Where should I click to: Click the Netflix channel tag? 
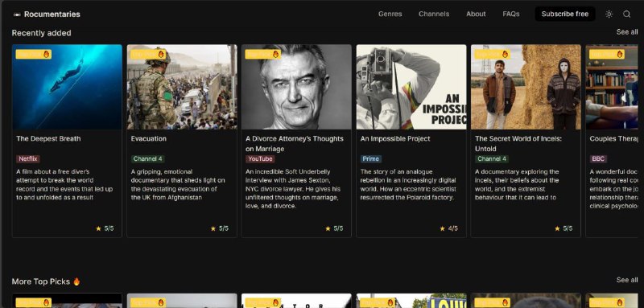pyautogui.click(x=28, y=158)
